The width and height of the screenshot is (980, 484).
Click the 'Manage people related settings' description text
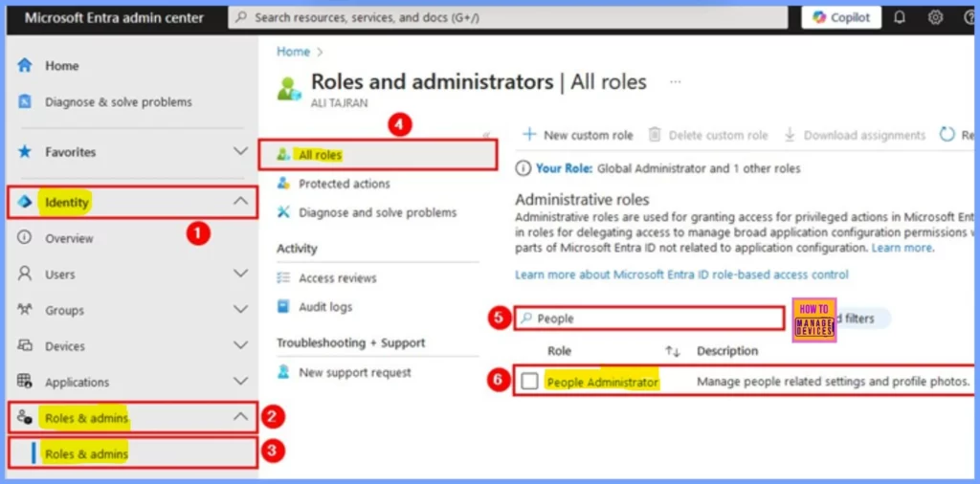pyautogui.click(x=834, y=382)
